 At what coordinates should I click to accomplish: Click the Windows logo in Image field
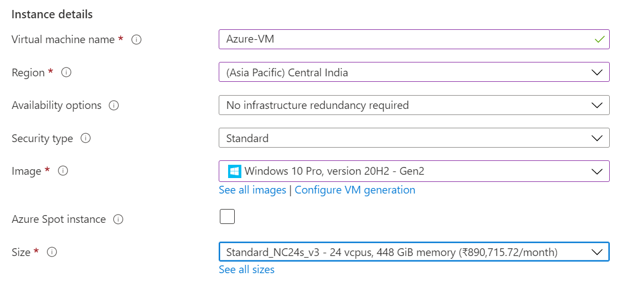point(235,171)
